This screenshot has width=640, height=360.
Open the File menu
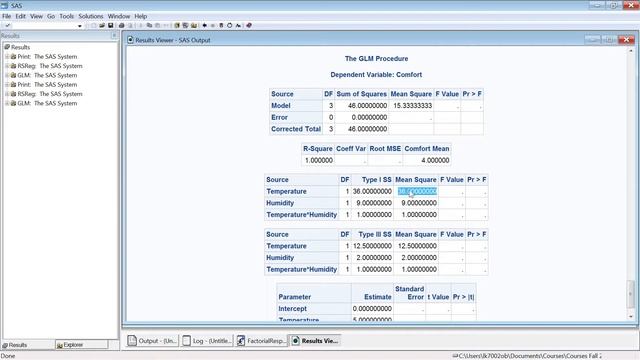(x=7, y=16)
